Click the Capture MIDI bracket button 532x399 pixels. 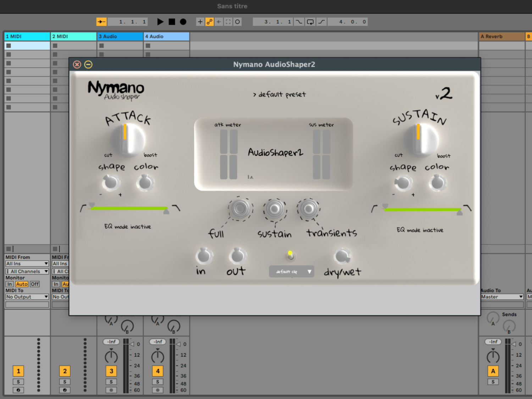pos(228,22)
